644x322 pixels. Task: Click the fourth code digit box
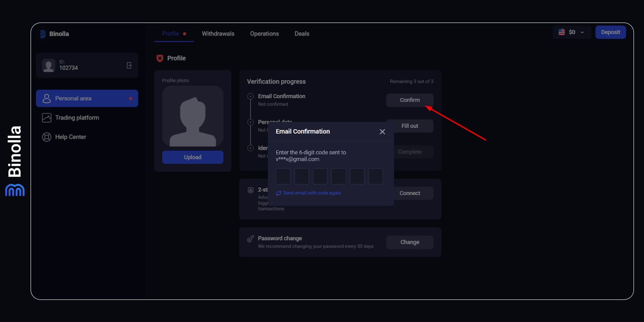[x=339, y=176]
